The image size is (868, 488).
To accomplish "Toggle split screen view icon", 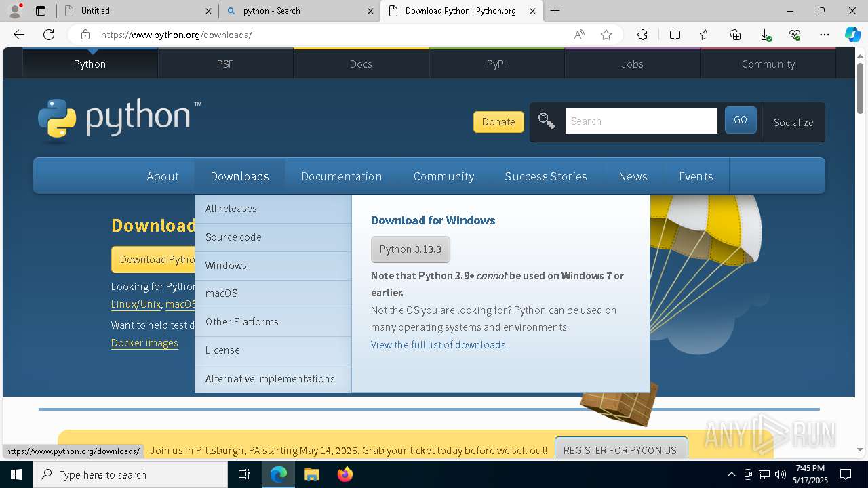I will (675, 35).
